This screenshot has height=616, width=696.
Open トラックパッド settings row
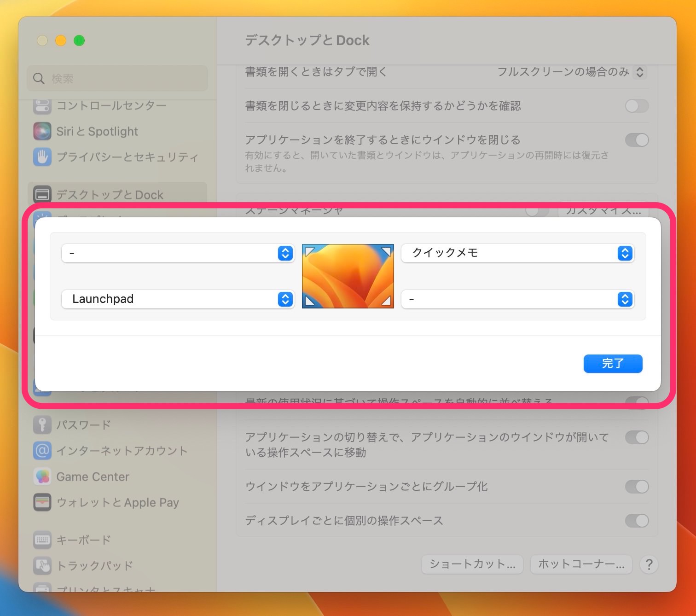117,566
